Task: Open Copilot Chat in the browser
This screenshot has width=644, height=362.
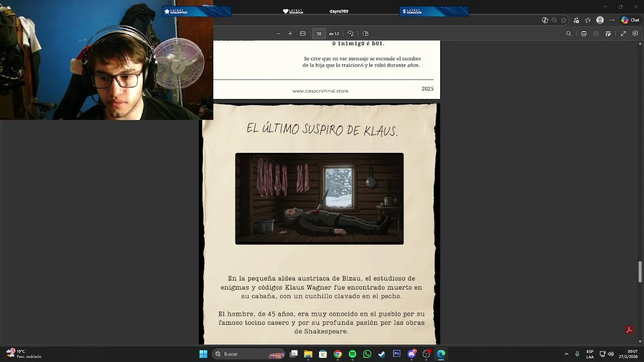Action: point(630,20)
